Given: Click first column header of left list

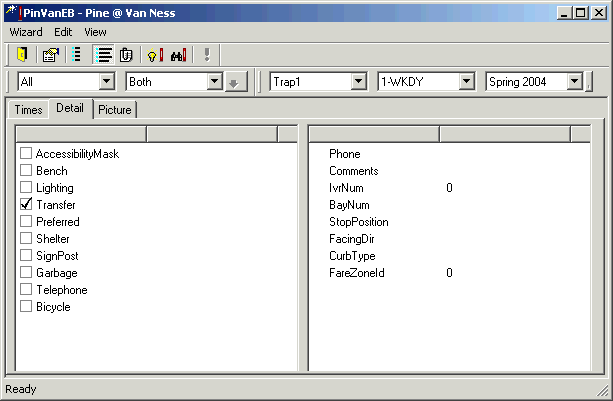Looking at the screenshot, I should (81, 134).
